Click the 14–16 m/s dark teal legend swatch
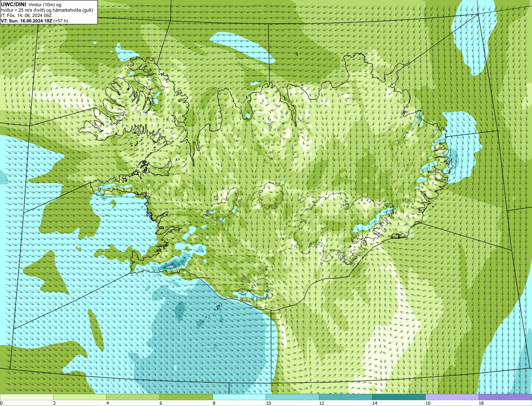This screenshot has width=532, height=406. (x=399, y=397)
